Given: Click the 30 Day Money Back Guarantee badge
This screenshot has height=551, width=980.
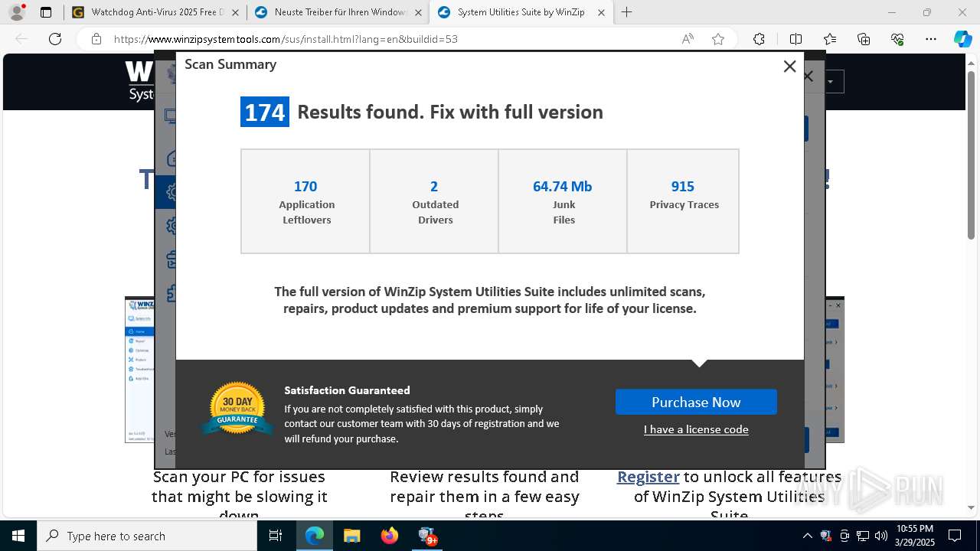Looking at the screenshot, I should coord(237,409).
